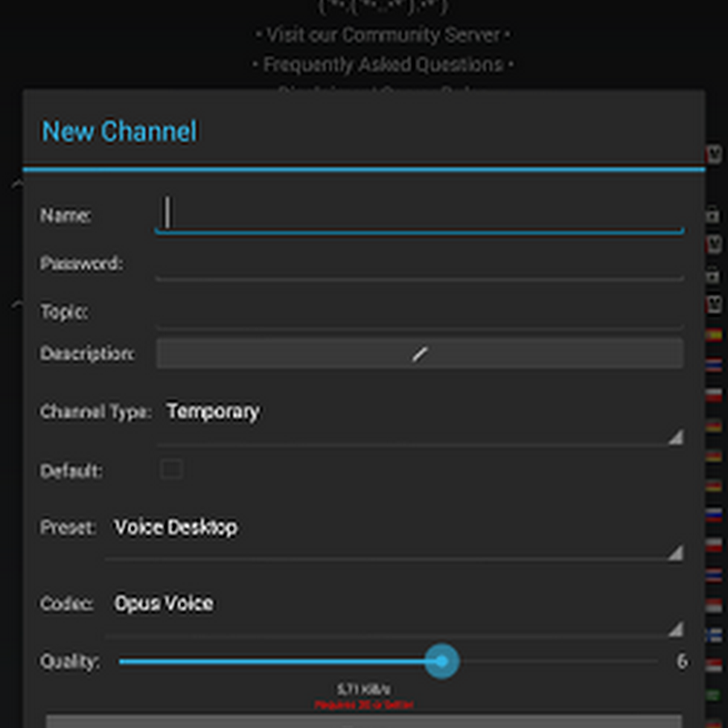
Task: Select the Spanish flag channel icon
Action: pos(714,336)
